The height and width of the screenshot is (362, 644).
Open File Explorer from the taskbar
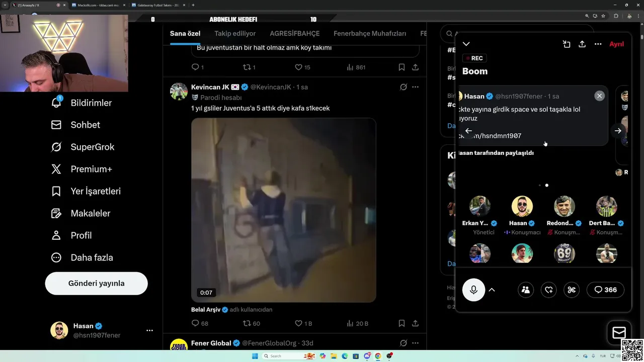tap(334, 356)
